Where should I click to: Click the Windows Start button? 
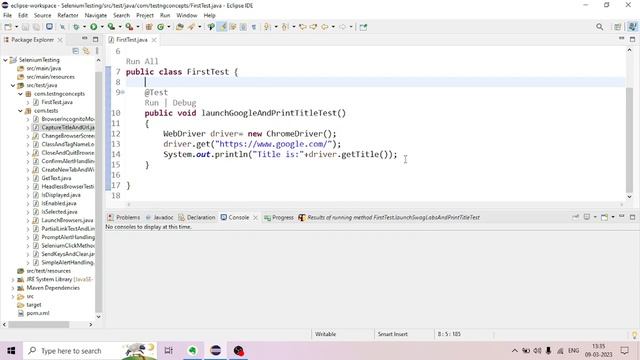click(11, 351)
